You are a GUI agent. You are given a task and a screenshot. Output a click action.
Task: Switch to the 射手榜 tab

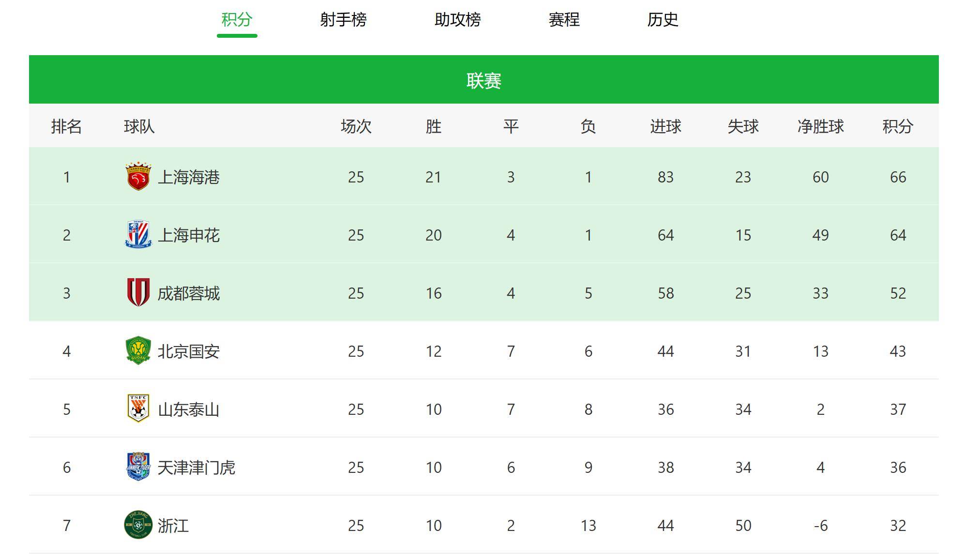343,20
